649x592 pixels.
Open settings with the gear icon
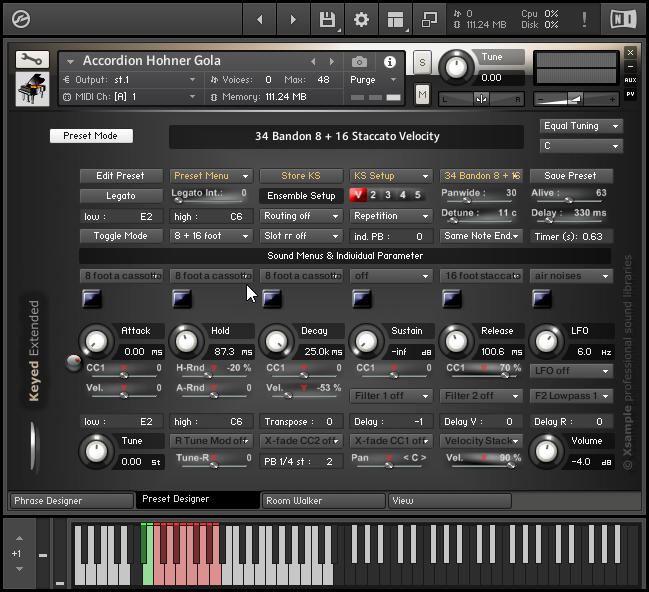[361, 19]
